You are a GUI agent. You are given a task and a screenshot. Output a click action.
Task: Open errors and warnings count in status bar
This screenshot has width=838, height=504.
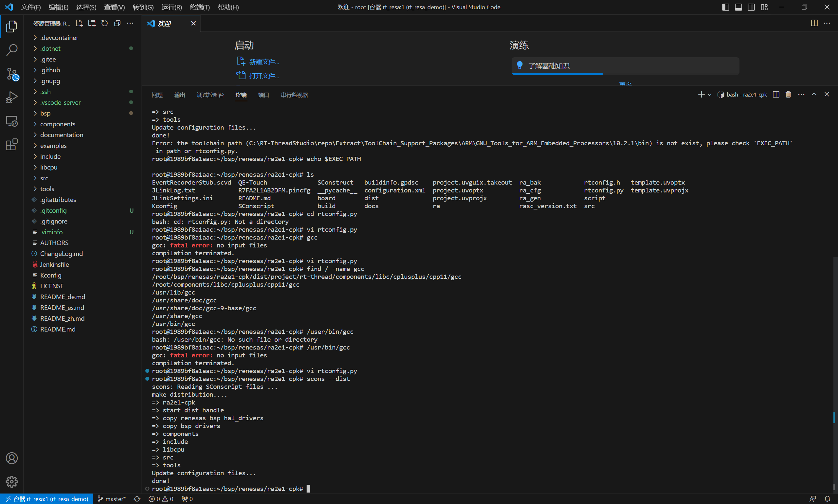(x=161, y=499)
